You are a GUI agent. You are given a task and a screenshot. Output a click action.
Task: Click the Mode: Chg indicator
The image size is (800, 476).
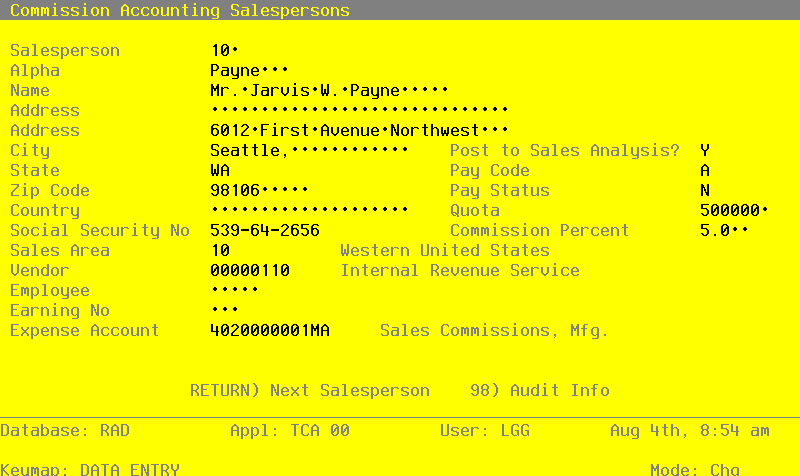coord(695,469)
